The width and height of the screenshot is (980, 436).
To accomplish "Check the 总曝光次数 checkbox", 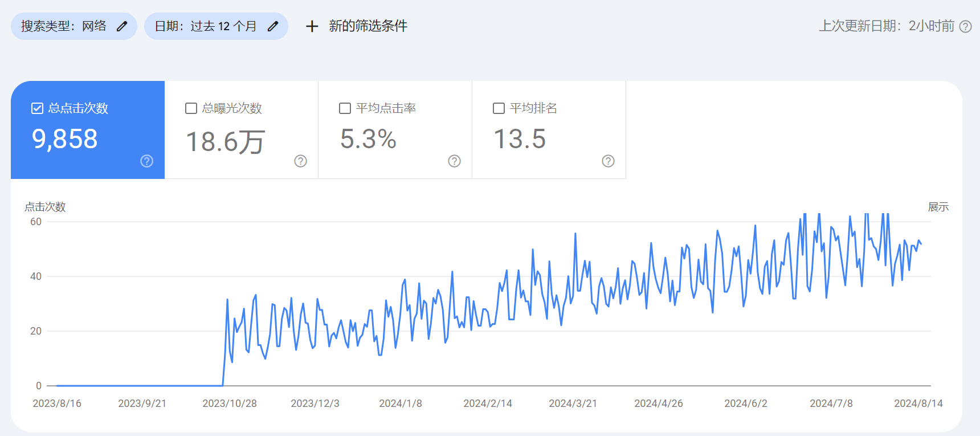I will (x=191, y=108).
